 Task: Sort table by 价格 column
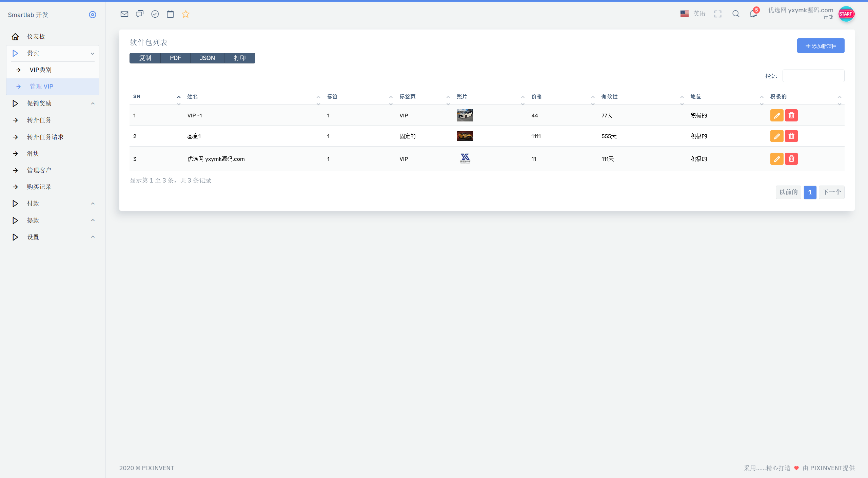(537, 97)
